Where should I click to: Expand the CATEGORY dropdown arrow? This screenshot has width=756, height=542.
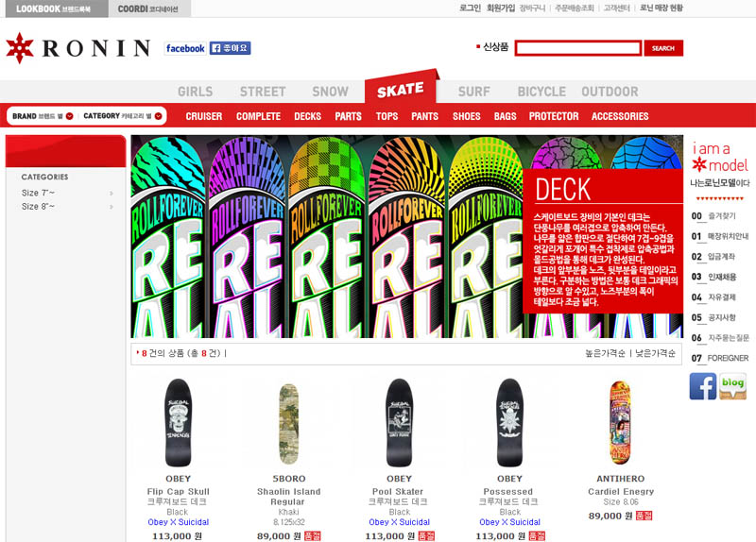point(158,116)
